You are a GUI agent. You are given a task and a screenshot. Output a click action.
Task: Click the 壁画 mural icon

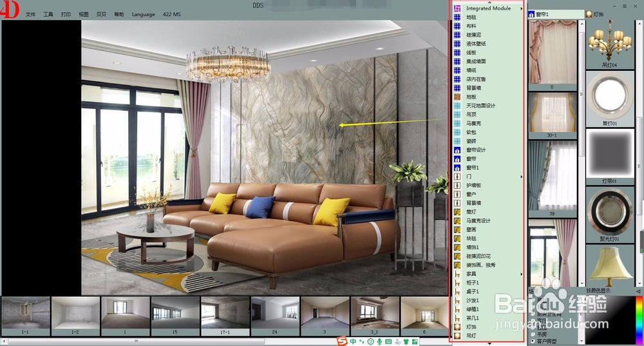click(x=457, y=230)
